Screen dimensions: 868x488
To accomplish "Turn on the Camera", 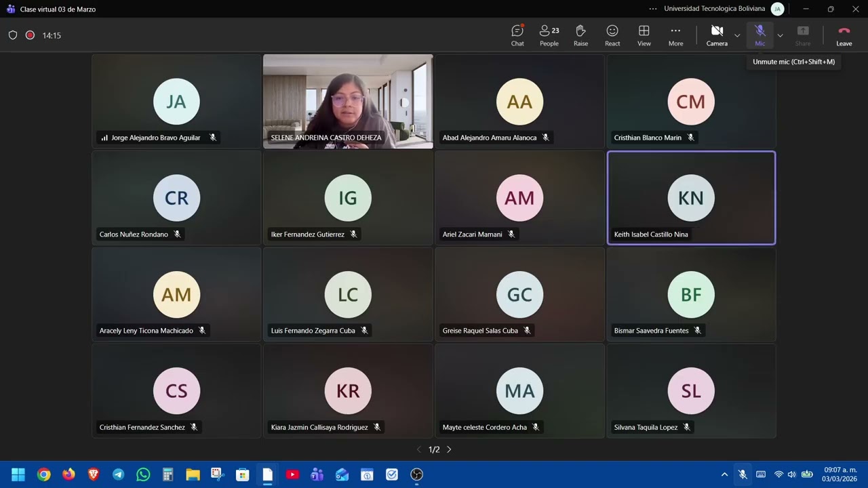I will click(717, 35).
